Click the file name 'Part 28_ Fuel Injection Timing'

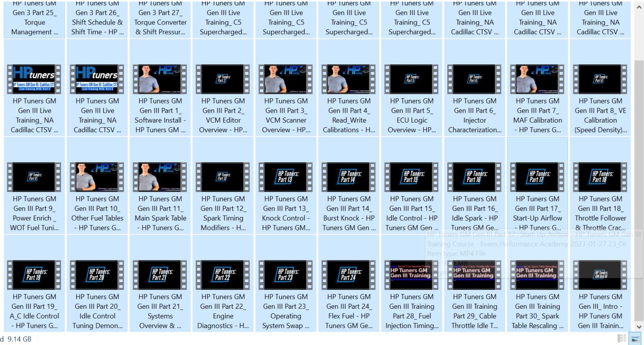(x=412, y=311)
